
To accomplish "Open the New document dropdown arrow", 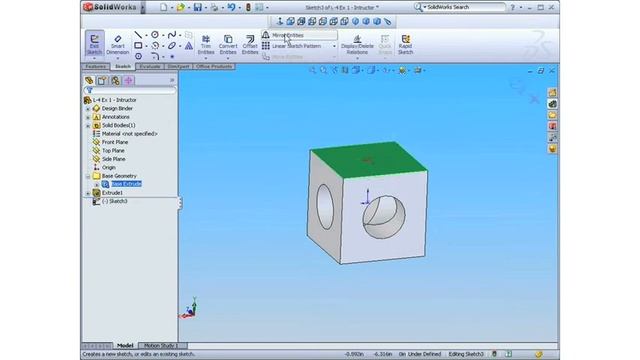I will (171, 7).
